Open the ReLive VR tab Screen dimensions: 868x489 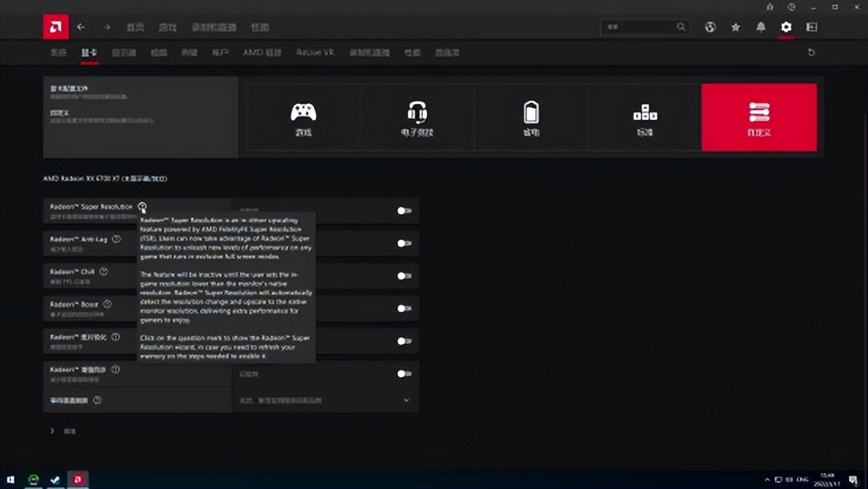pyautogui.click(x=315, y=53)
